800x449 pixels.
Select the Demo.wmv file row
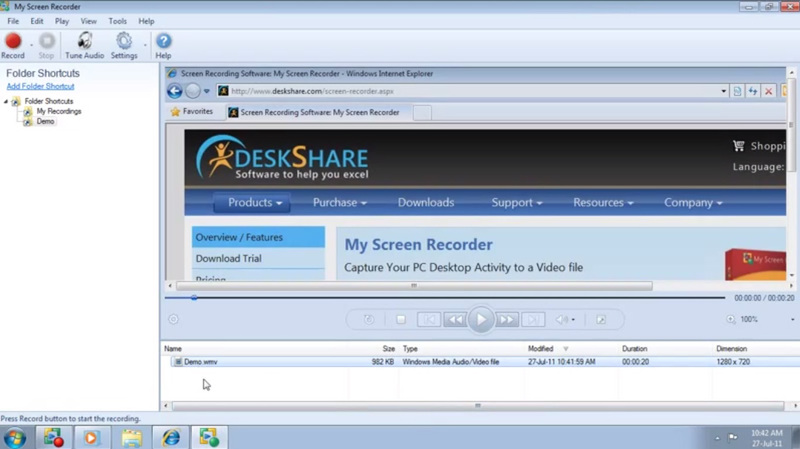click(x=480, y=362)
